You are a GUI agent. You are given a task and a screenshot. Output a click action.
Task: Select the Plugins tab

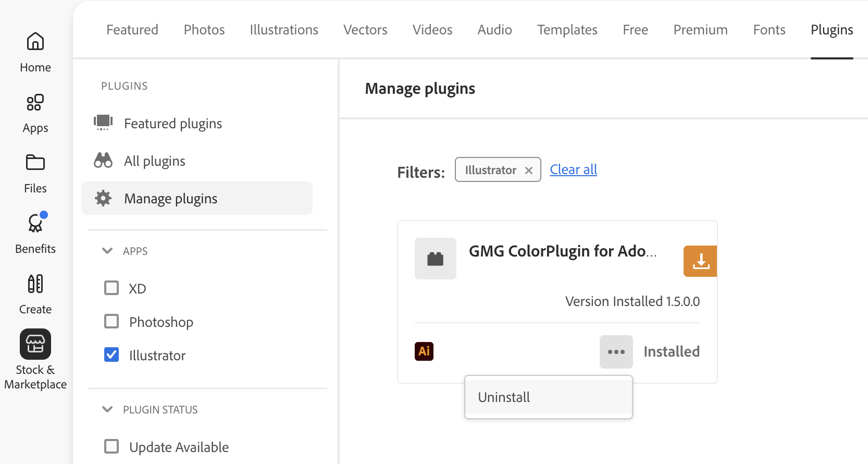point(832,30)
